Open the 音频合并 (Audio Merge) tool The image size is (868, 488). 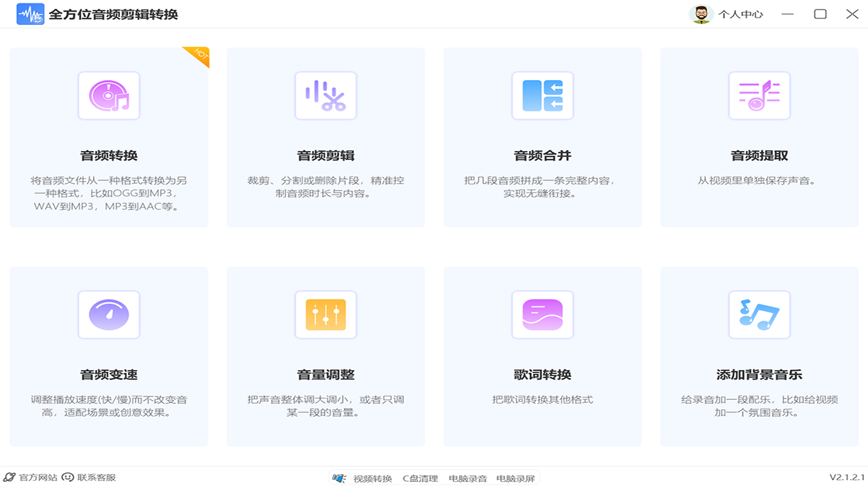[x=542, y=137]
